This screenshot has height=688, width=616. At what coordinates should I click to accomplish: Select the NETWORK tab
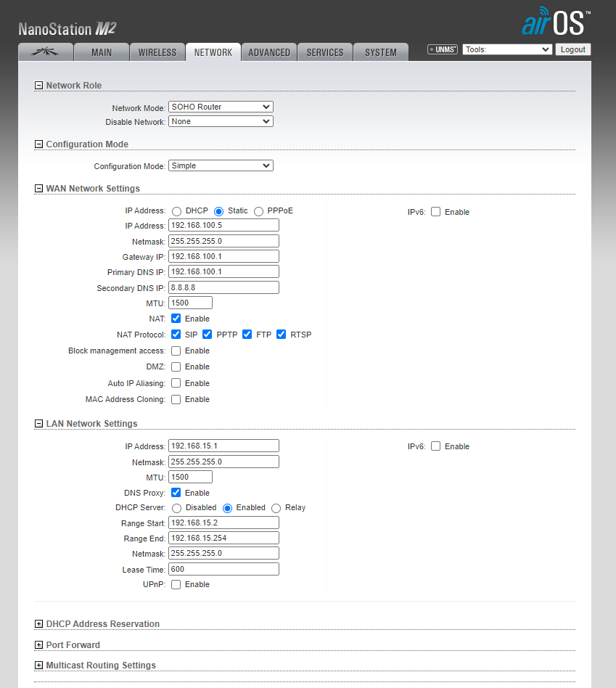[213, 52]
